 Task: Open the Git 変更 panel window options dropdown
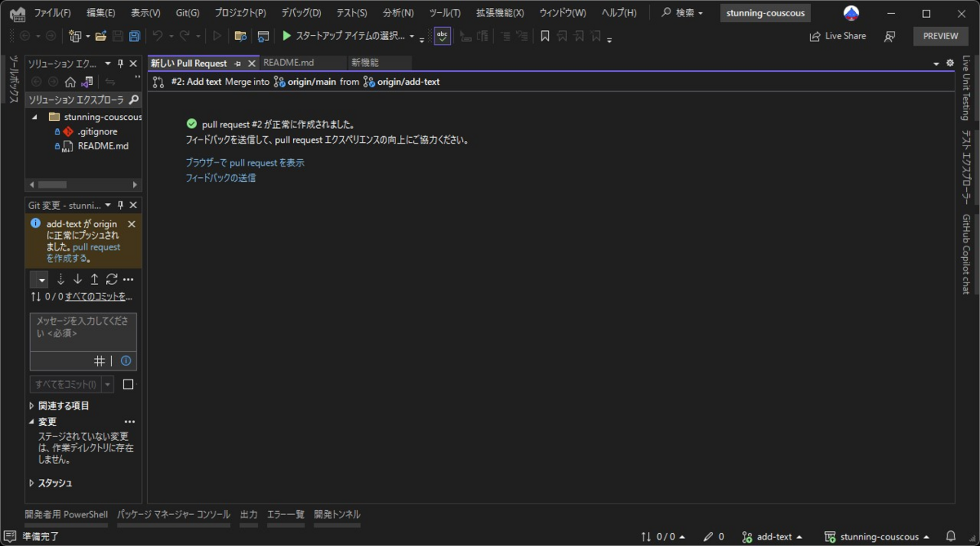click(107, 205)
